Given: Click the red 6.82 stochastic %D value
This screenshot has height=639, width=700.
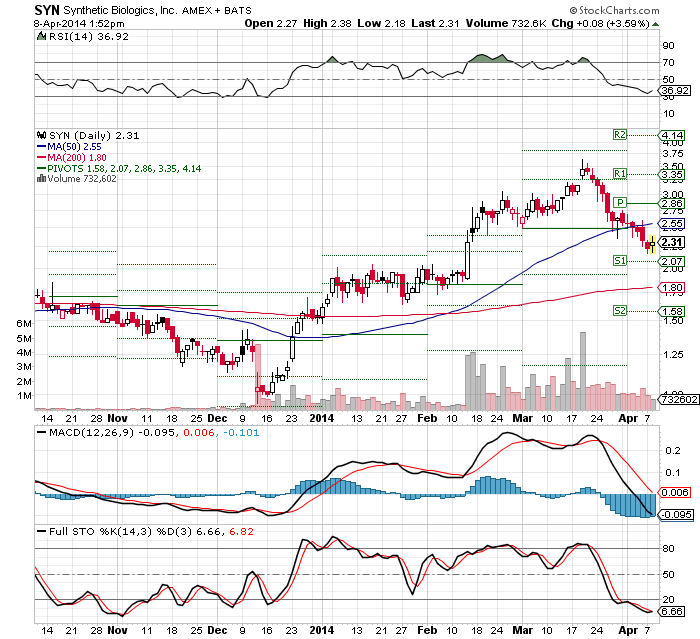Looking at the screenshot, I should [242, 531].
